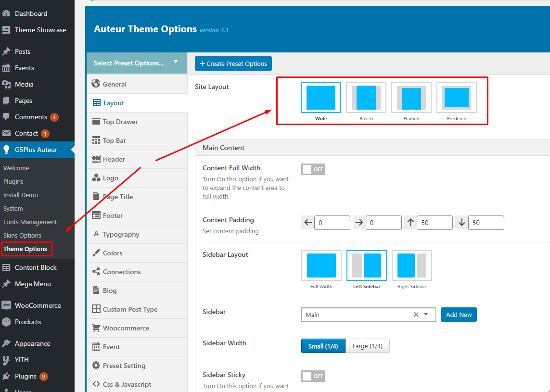The width and height of the screenshot is (550, 392).
Task: Click the Media icon in sidebar
Action: click(6, 84)
